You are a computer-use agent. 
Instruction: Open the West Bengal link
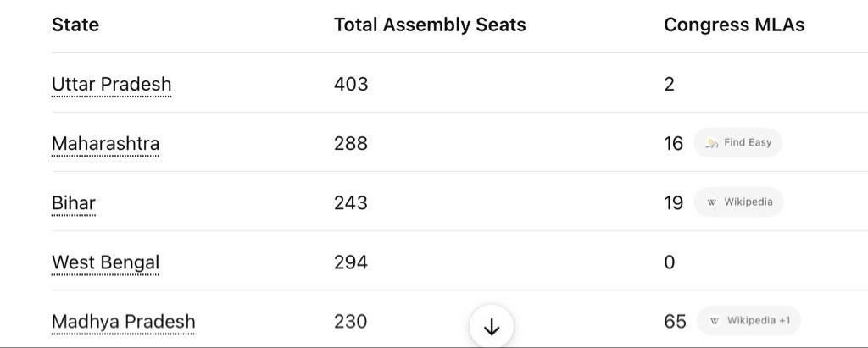pyautogui.click(x=105, y=262)
